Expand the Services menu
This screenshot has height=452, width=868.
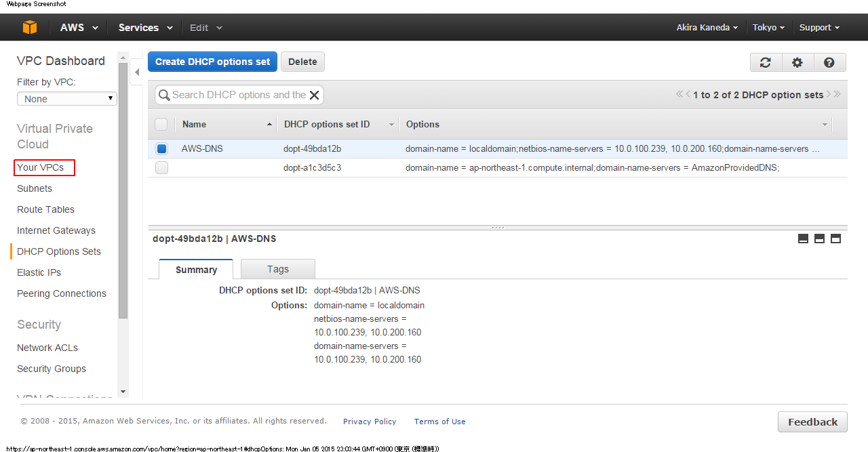point(145,28)
